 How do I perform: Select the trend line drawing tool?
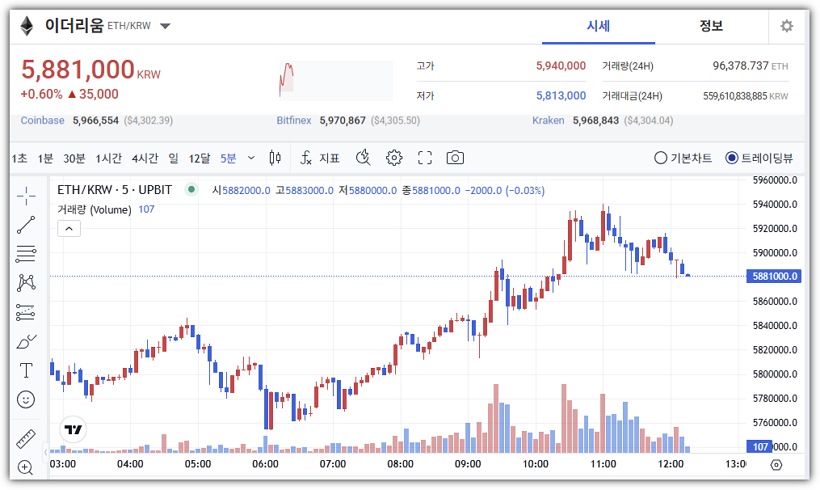click(x=26, y=225)
